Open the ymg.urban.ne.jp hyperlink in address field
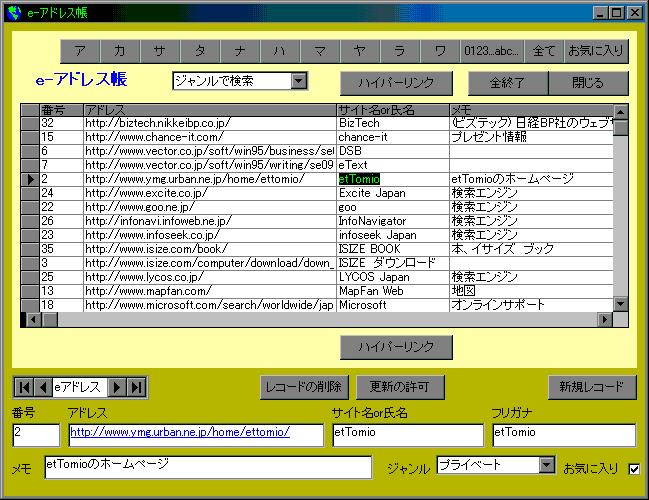Image resolution: width=649 pixels, height=500 pixels. coord(180,433)
